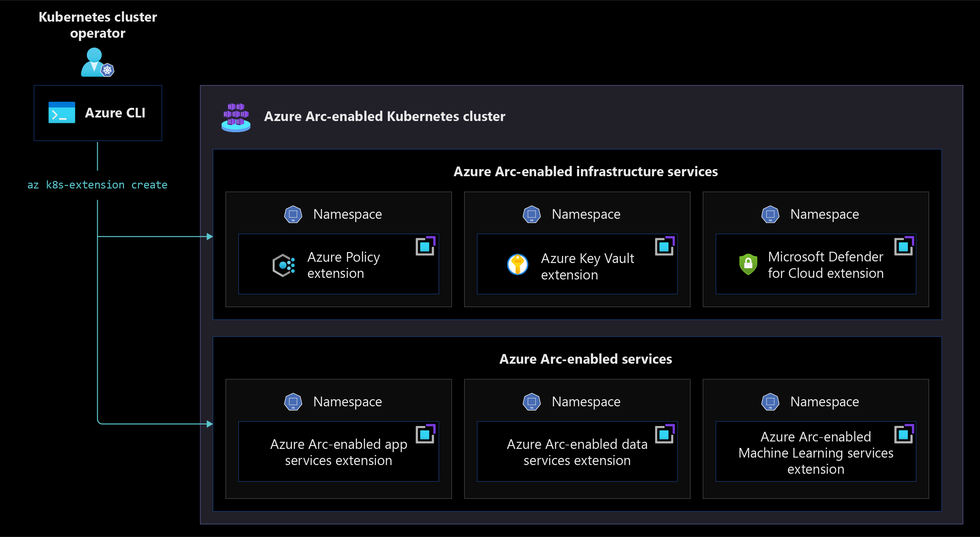Screen dimensions: 980x537
Task: Click extension icon on Machine Learning services box
Action: (904, 433)
